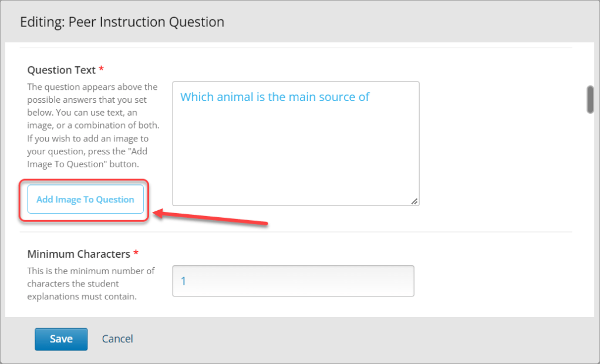Click the Editing: Peer Instruction Question title

122,22
